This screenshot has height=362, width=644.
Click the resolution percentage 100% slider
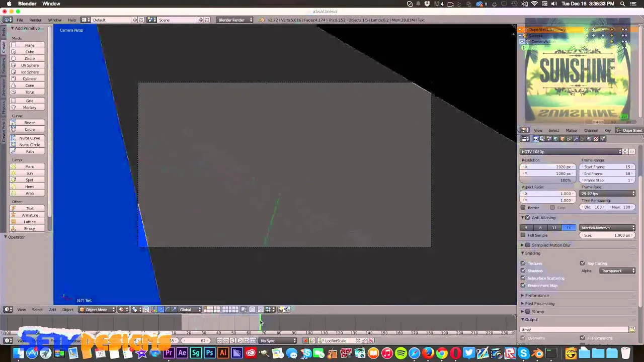[x=548, y=180]
